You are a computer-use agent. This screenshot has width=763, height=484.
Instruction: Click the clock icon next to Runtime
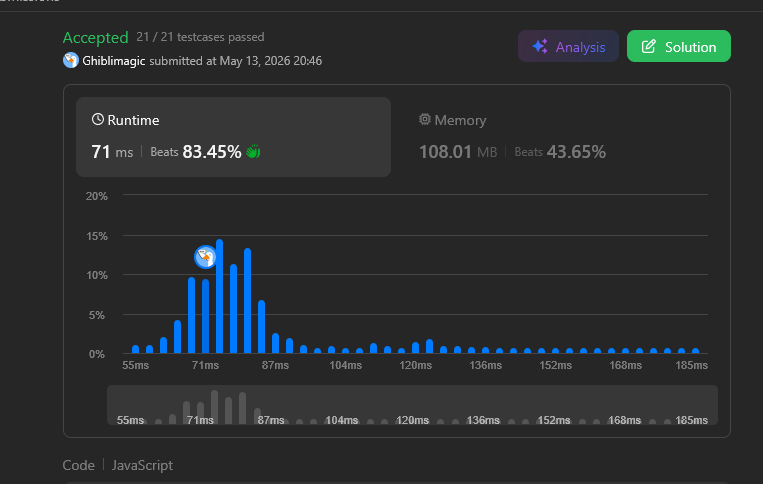tap(98, 119)
